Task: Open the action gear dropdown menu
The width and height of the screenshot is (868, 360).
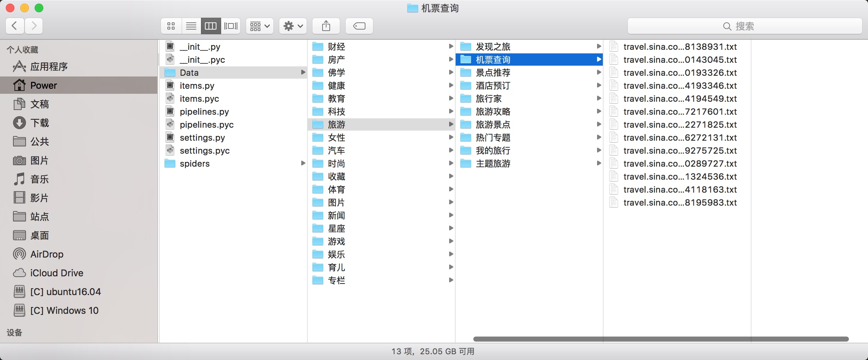Action: pyautogui.click(x=292, y=26)
